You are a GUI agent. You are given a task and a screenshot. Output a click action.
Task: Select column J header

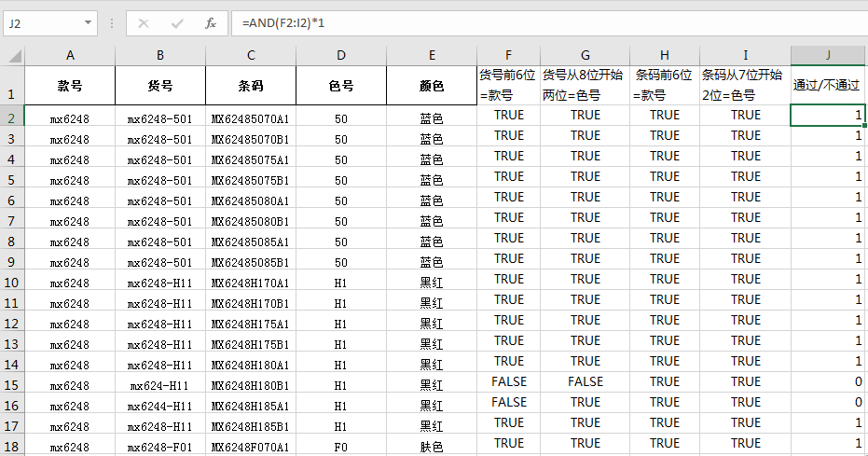point(828,55)
